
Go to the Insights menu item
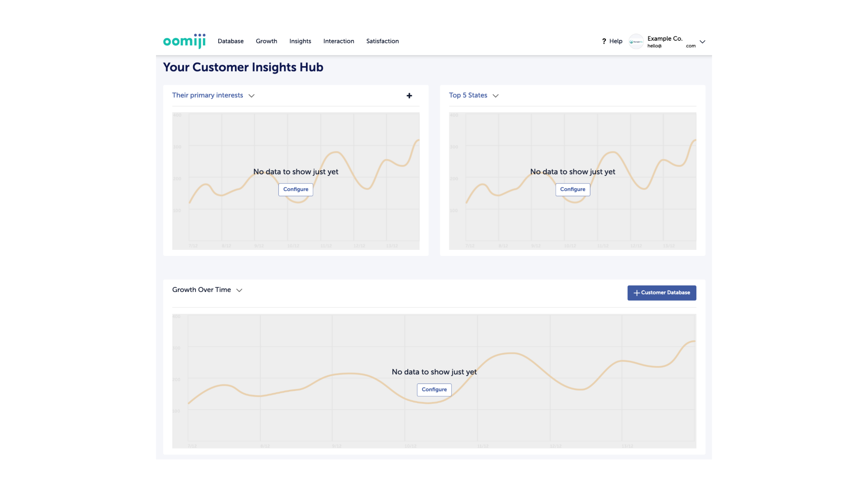pos(300,41)
